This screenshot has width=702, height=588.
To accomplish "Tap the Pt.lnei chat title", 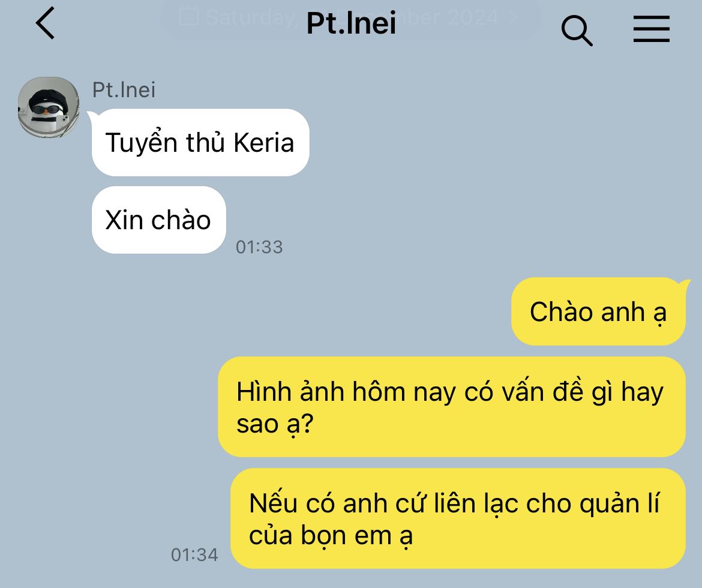I will click(351, 23).
